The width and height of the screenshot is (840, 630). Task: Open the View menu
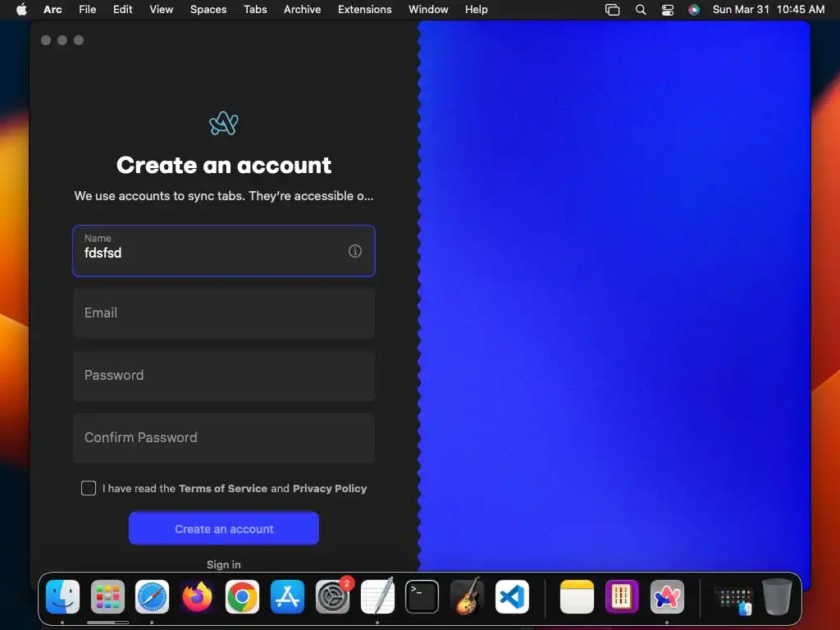coord(162,9)
